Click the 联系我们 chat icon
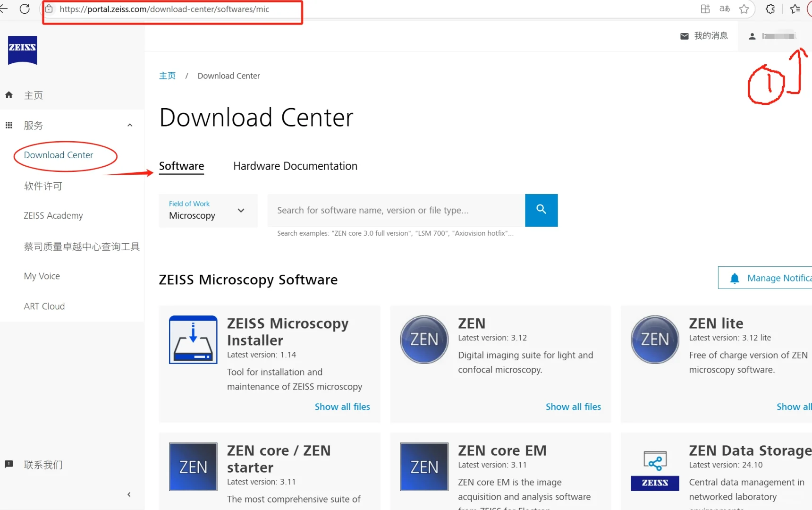812x510 pixels. tap(9, 464)
